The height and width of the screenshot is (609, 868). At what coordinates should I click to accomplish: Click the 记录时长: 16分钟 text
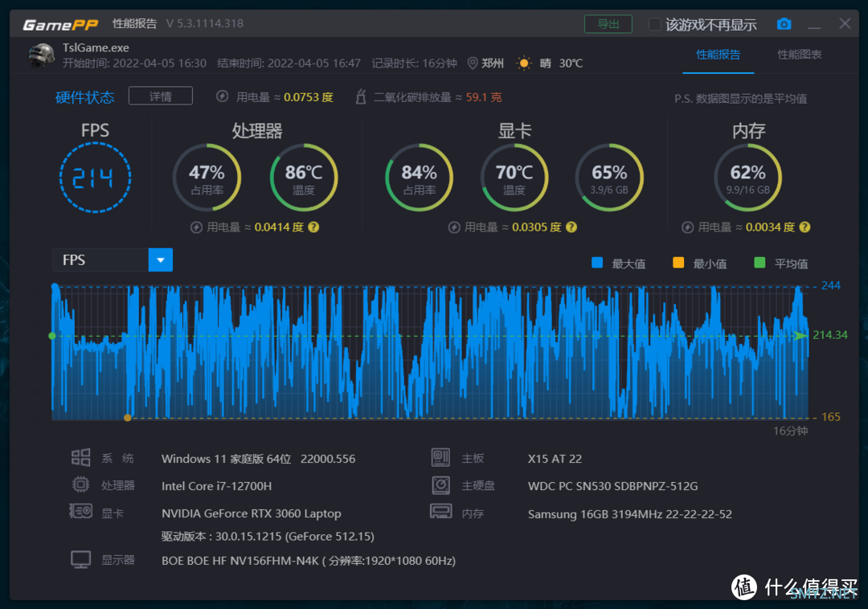pyautogui.click(x=414, y=63)
